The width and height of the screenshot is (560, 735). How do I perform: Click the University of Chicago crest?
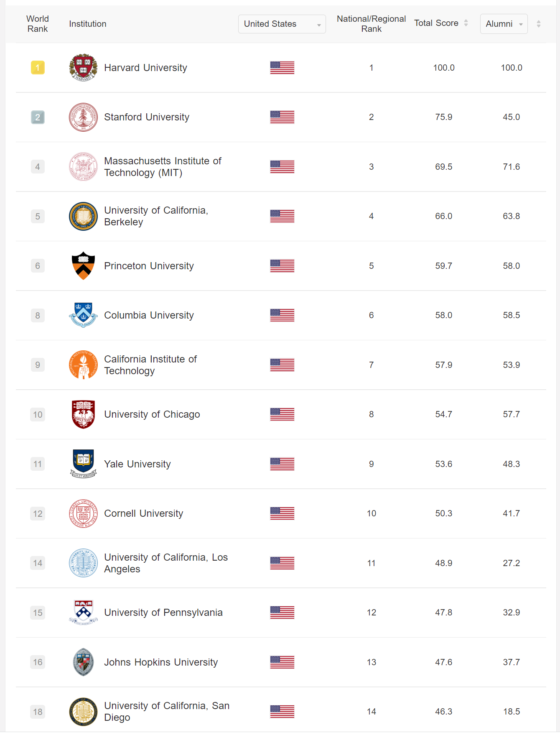(83, 414)
